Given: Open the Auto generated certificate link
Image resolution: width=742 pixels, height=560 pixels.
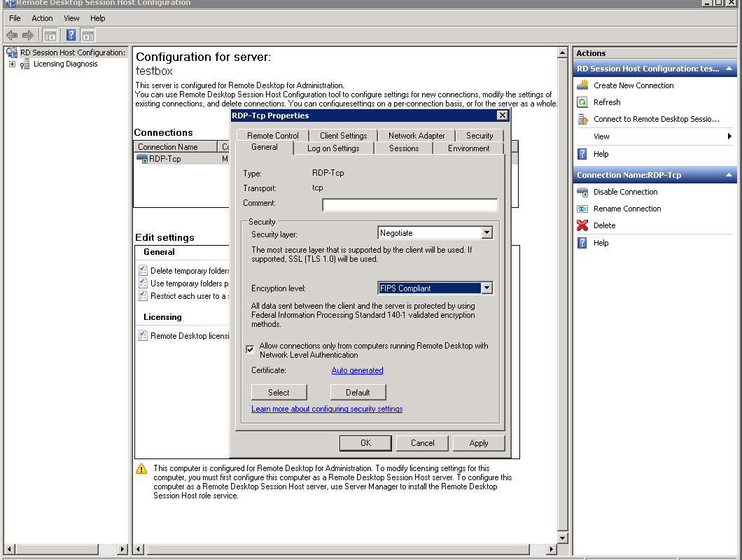Looking at the screenshot, I should (x=357, y=370).
